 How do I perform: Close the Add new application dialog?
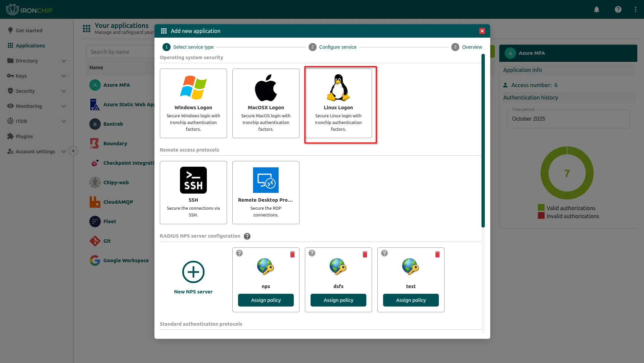482,31
